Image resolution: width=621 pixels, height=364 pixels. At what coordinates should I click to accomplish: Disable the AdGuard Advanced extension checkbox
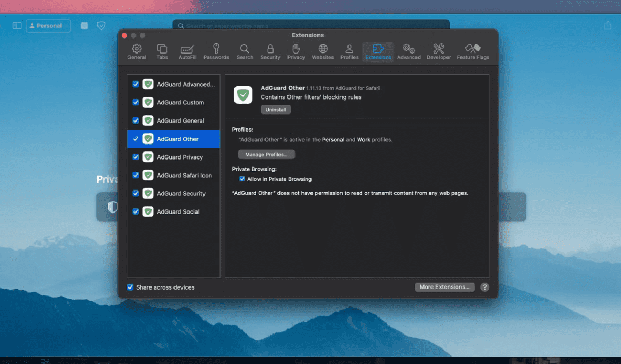pyautogui.click(x=135, y=84)
